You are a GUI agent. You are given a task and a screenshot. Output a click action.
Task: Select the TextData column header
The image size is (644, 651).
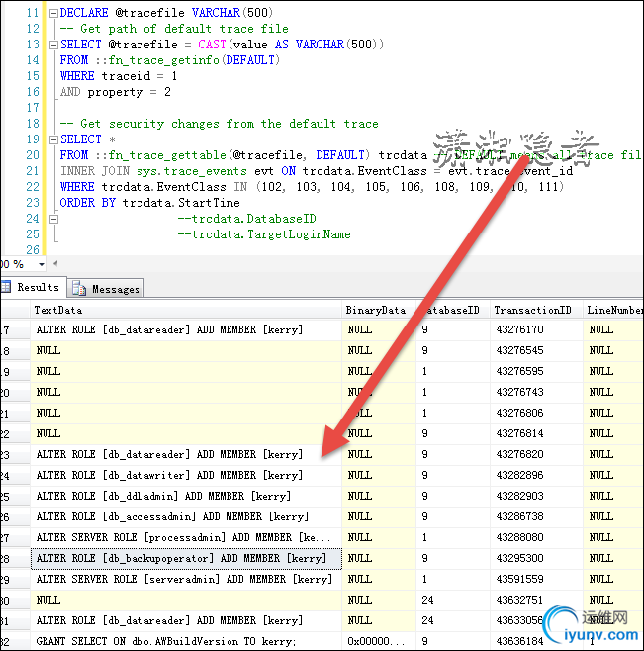(186, 310)
